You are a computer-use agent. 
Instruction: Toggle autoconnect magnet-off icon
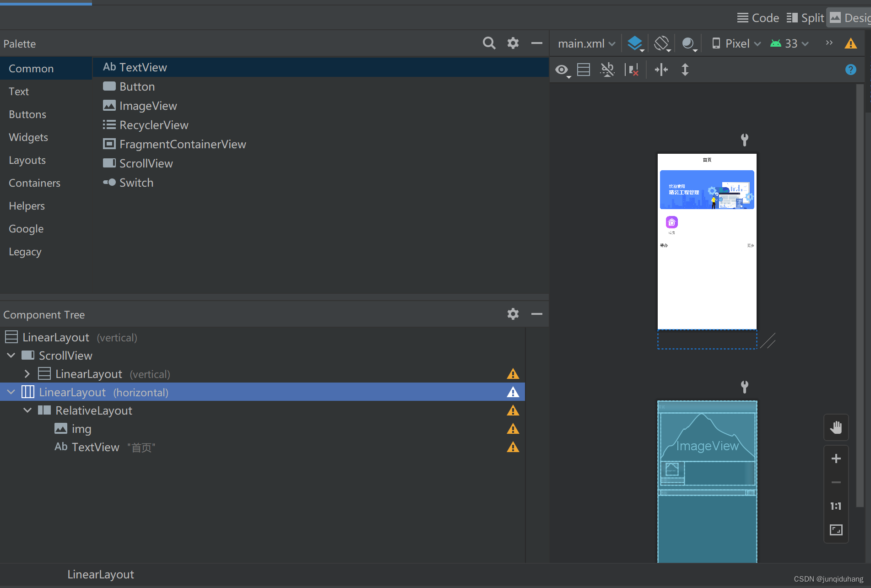click(x=607, y=70)
